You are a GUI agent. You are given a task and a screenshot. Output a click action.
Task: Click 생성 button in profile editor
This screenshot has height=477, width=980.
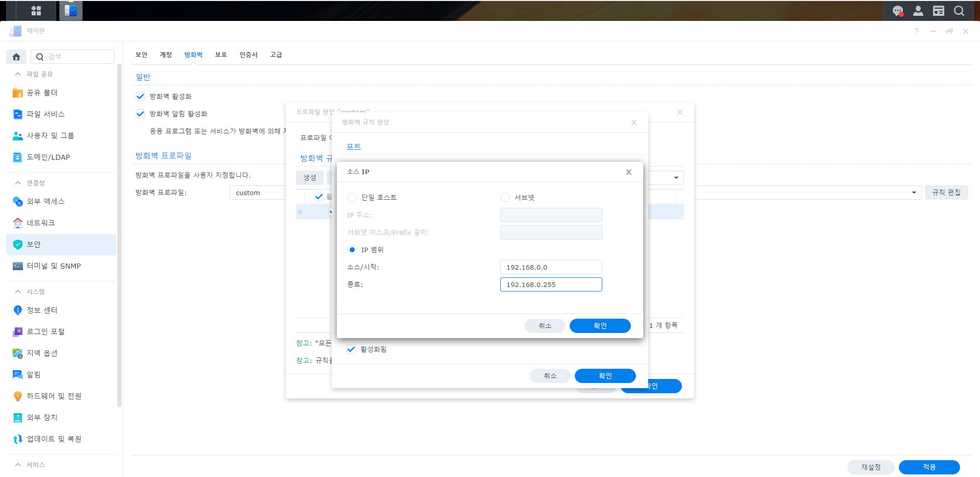click(310, 178)
